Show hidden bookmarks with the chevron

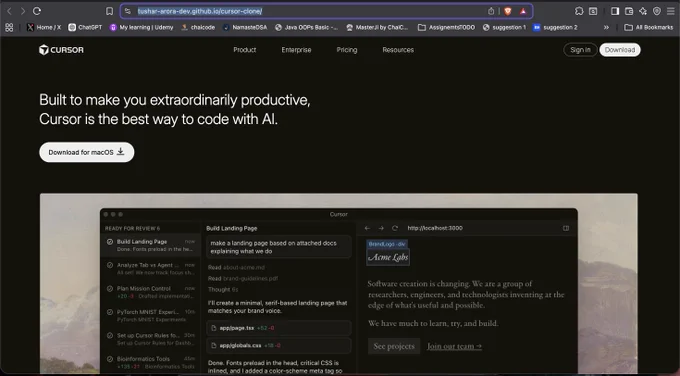pyautogui.click(x=606, y=27)
